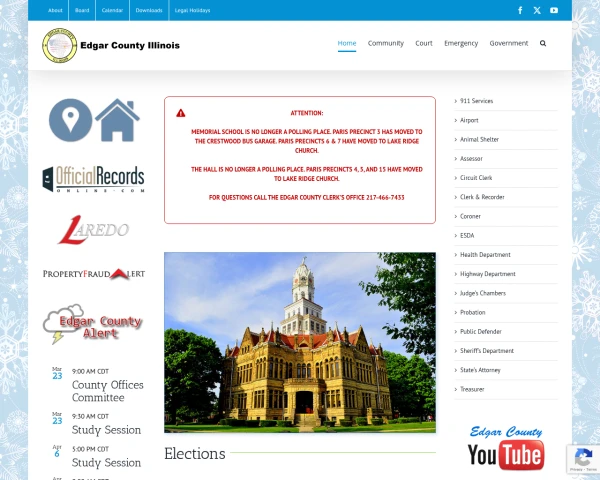Click the Mar 23 date above 9:00 AM event
Image resolution: width=600 pixels, height=480 pixels.
[57, 373]
